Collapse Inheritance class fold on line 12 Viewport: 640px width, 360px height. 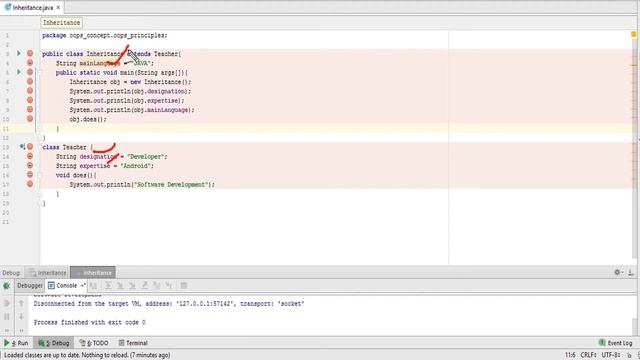click(41, 138)
